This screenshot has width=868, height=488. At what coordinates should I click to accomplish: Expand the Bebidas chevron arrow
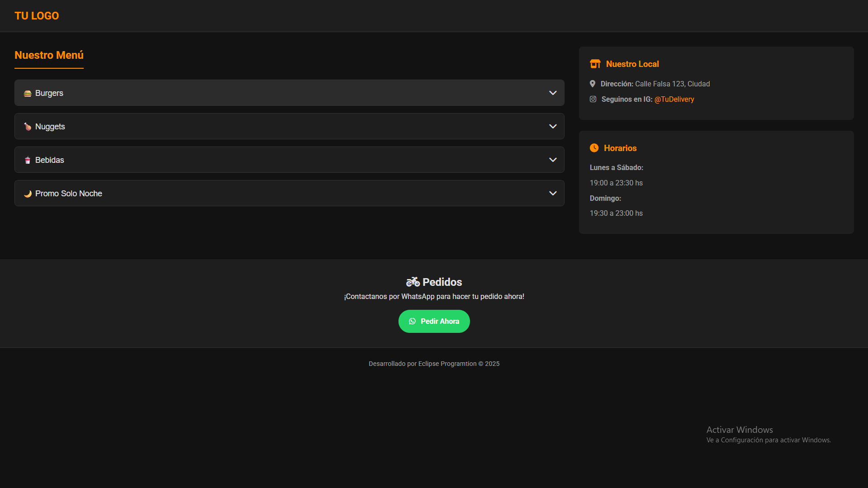click(x=553, y=160)
